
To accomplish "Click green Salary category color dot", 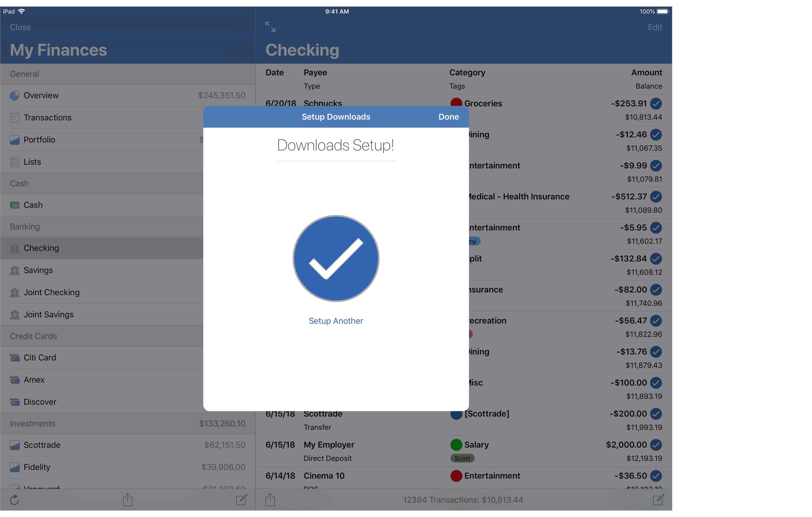I will pos(456,445).
